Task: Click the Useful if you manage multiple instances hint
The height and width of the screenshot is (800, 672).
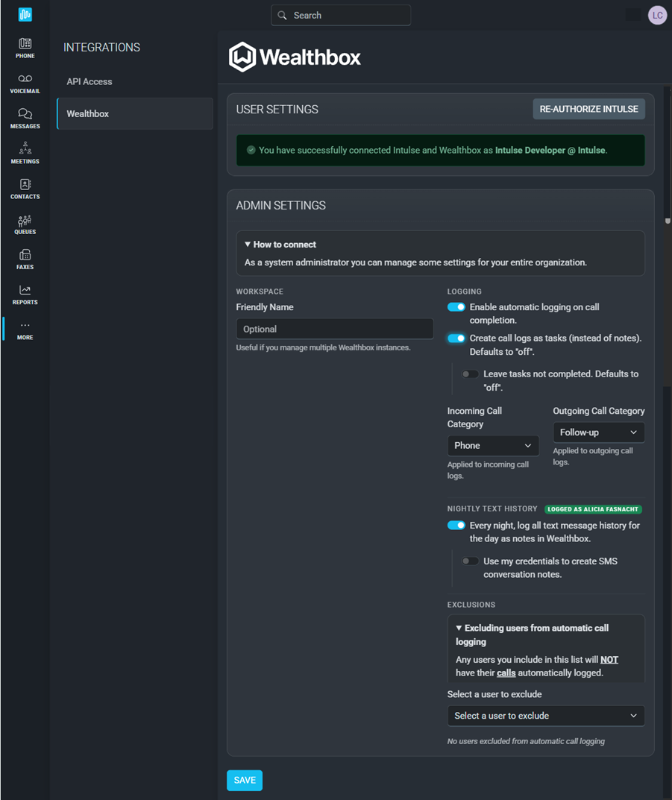Action: 323,347
